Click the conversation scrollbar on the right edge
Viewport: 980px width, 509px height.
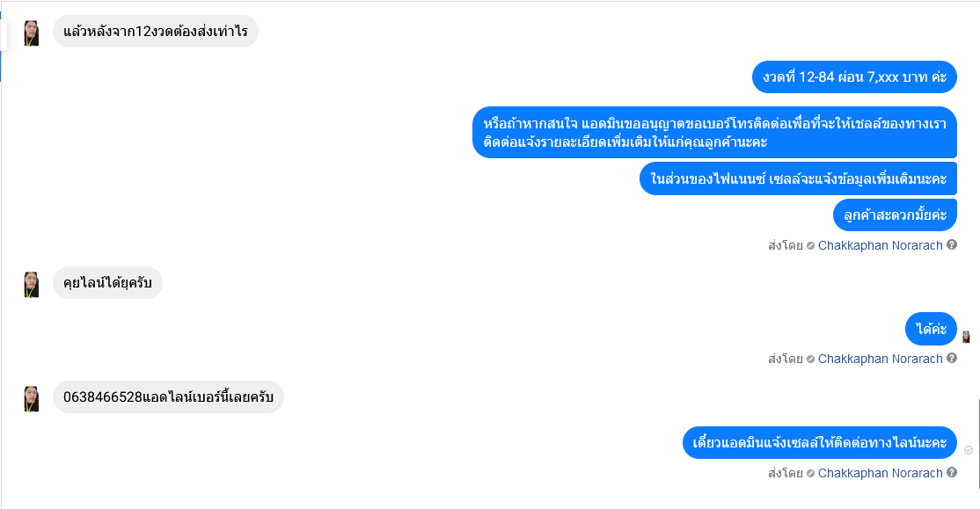(x=978, y=443)
